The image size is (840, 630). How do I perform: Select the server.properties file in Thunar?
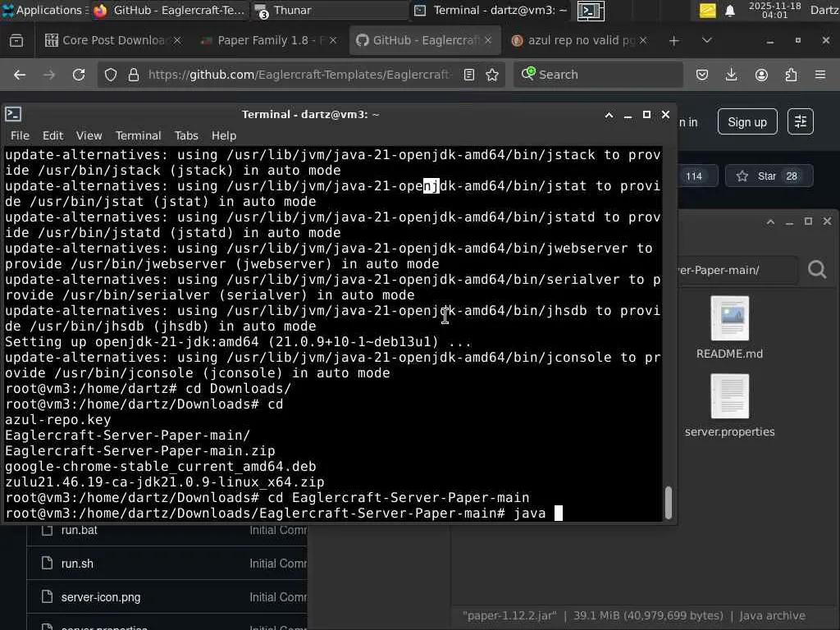point(729,405)
